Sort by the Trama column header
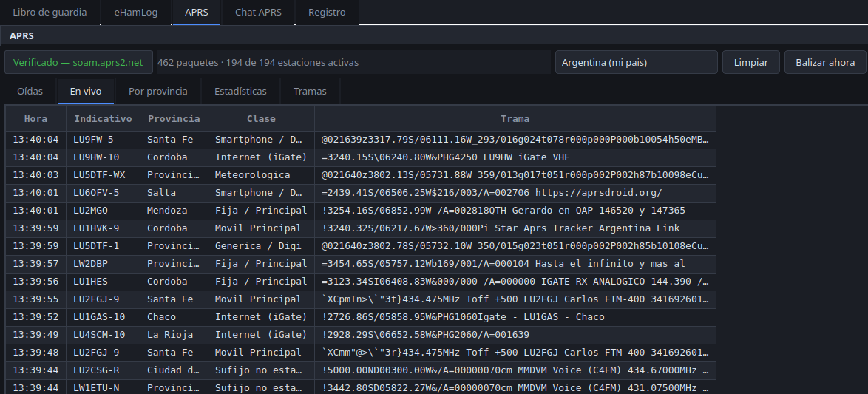The image size is (868, 394). (515, 118)
